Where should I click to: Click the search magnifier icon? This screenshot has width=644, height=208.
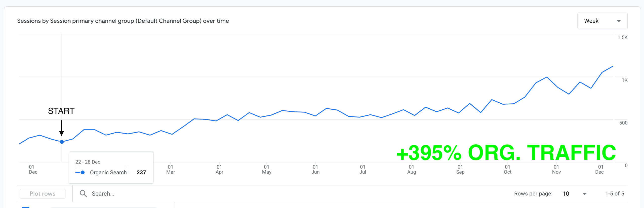pos(83,193)
